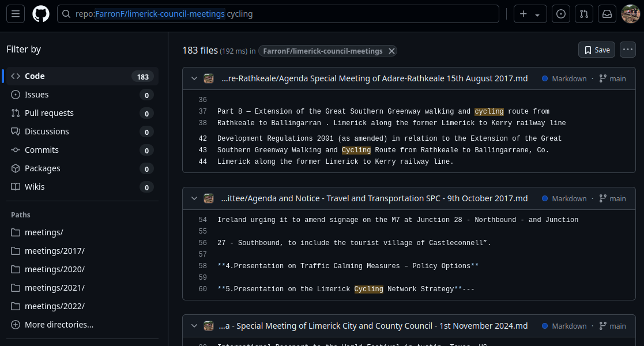Click line 43 'Southern Greenway Walking and Cycling'
Viewport: 644px width, 346px height.
[x=383, y=150]
